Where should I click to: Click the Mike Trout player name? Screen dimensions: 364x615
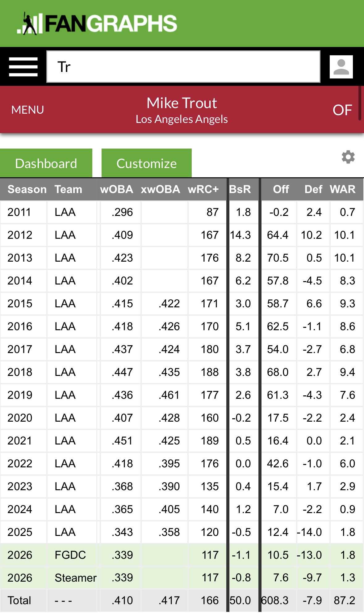pos(182,103)
